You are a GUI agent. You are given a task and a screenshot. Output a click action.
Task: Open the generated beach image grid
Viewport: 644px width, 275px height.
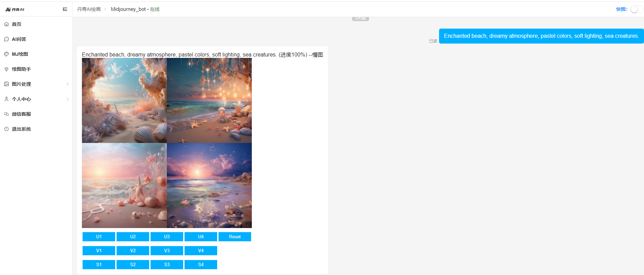[x=167, y=143]
